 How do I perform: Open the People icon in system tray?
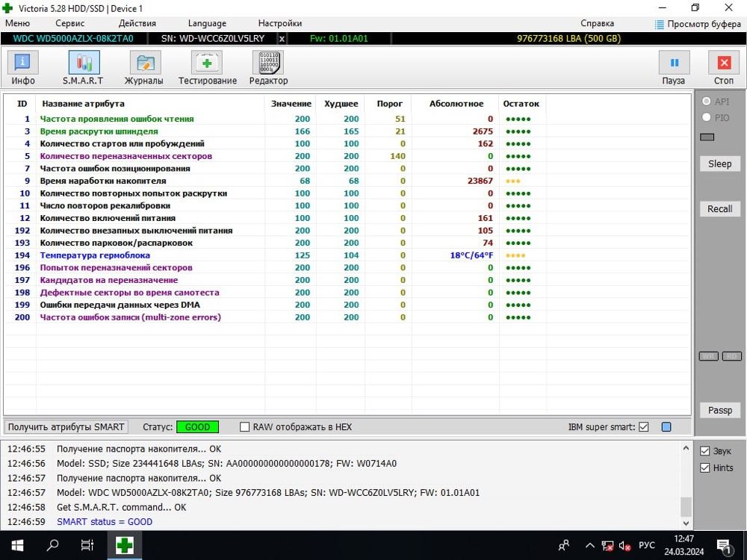564,545
